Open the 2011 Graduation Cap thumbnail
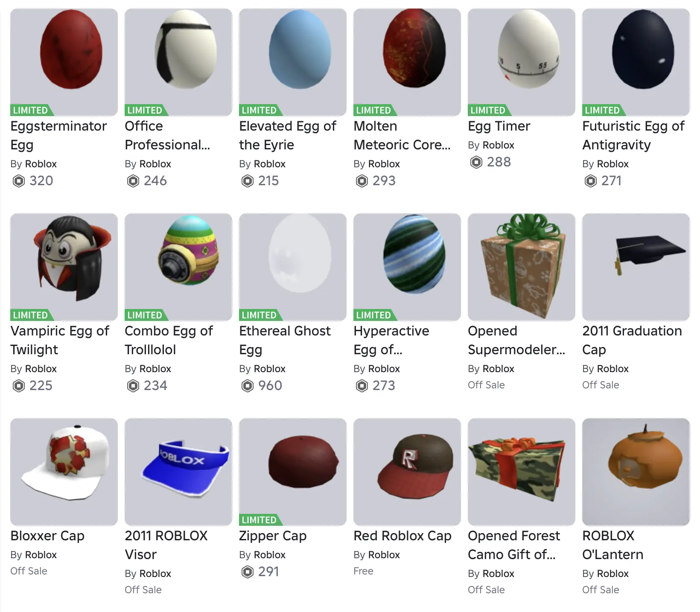700x612 pixels. point(636,267)
